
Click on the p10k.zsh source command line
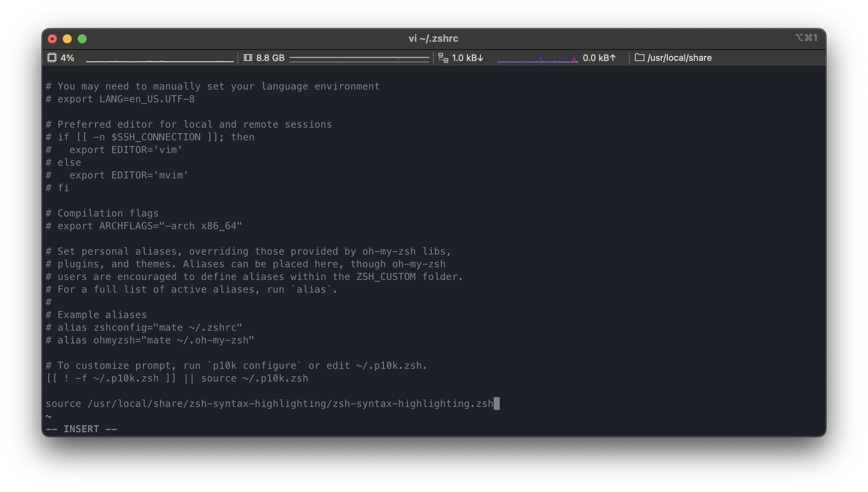tap(177, 379)
